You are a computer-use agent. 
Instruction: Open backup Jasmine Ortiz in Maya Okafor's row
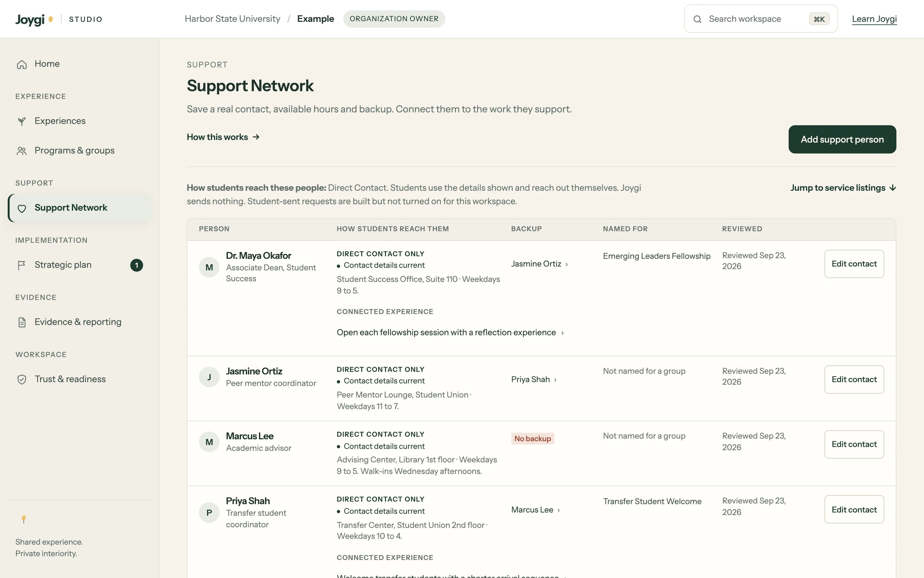point(539,264)
